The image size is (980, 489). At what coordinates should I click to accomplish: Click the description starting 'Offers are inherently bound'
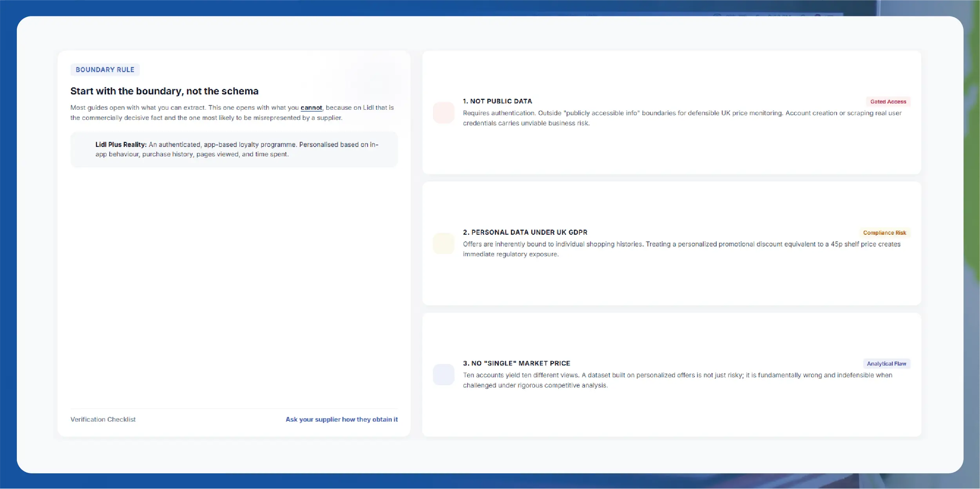(681, 249)
